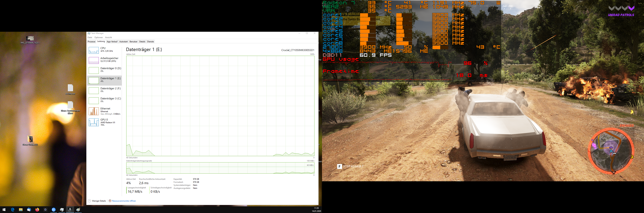Select the IMG_20190809 desktop image file
The width and height of the screenshot is (644, 213).
tap(30, 40)
